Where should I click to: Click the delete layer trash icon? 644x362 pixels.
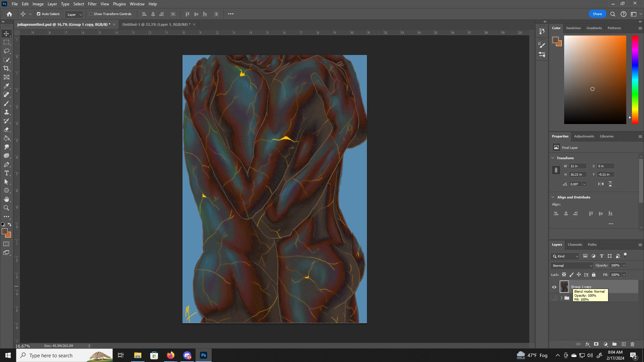tap(632, 344)
